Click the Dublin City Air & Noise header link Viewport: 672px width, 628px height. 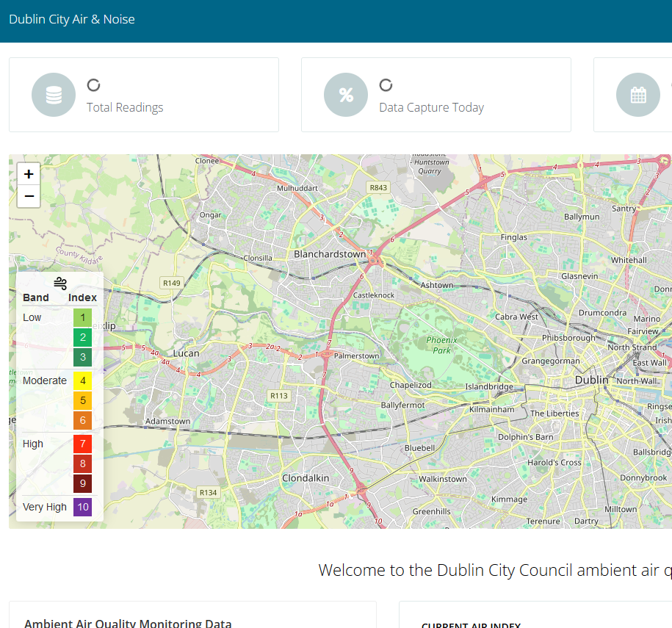[x=71, y=19]
